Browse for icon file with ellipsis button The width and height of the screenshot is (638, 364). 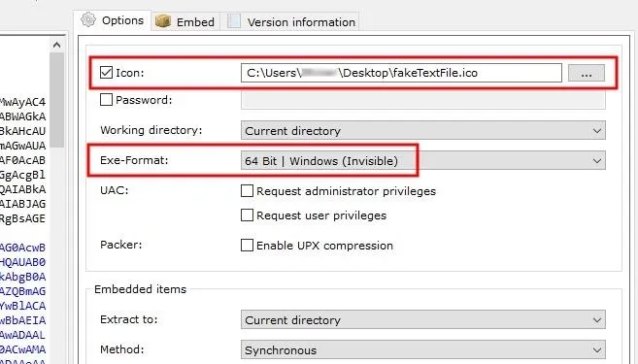(587, 73)
